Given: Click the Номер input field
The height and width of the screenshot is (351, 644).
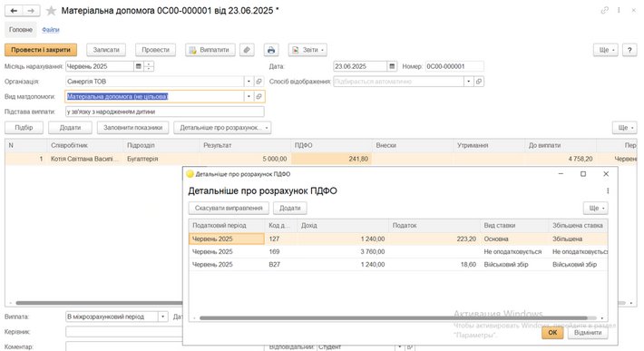Looking at the screenshot, I should (454, 66).
